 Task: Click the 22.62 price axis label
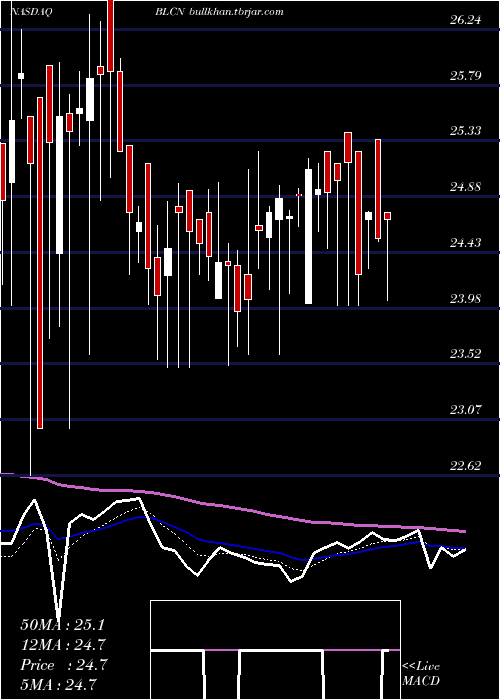(x=466, y=466)
